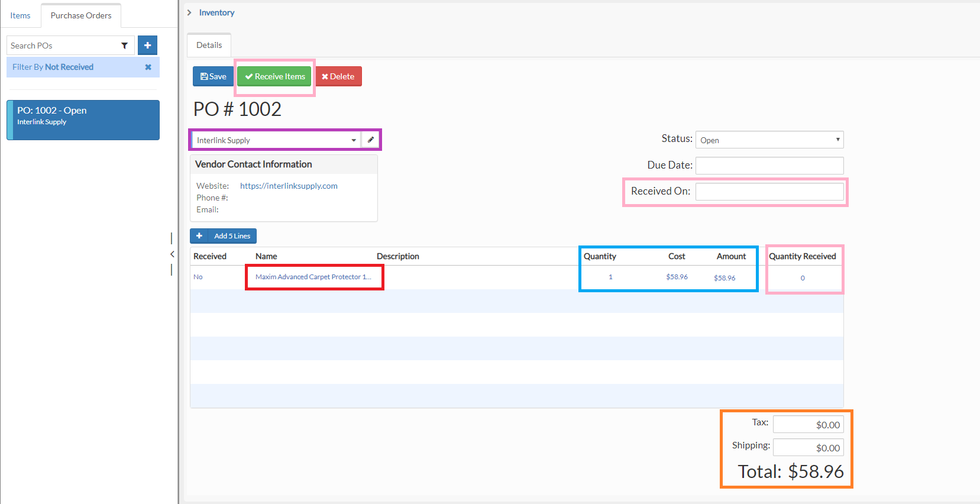This screenshot has width=980, height=504.
Task: Open the Status dropdown
Action: 769,140
